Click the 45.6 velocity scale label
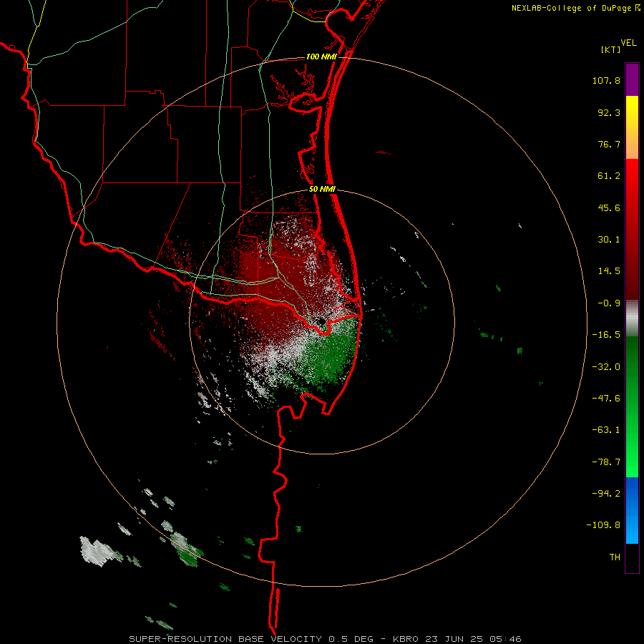 coord(609,208)
